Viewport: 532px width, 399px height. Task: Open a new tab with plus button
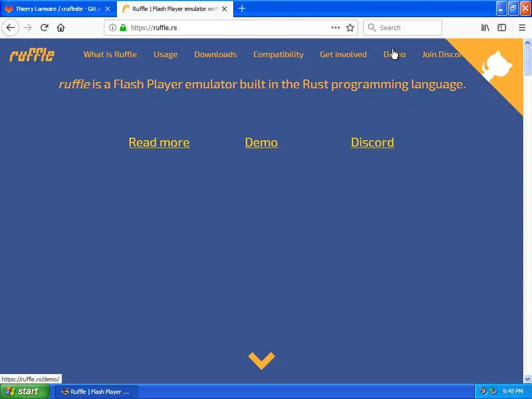pos(242,8)
